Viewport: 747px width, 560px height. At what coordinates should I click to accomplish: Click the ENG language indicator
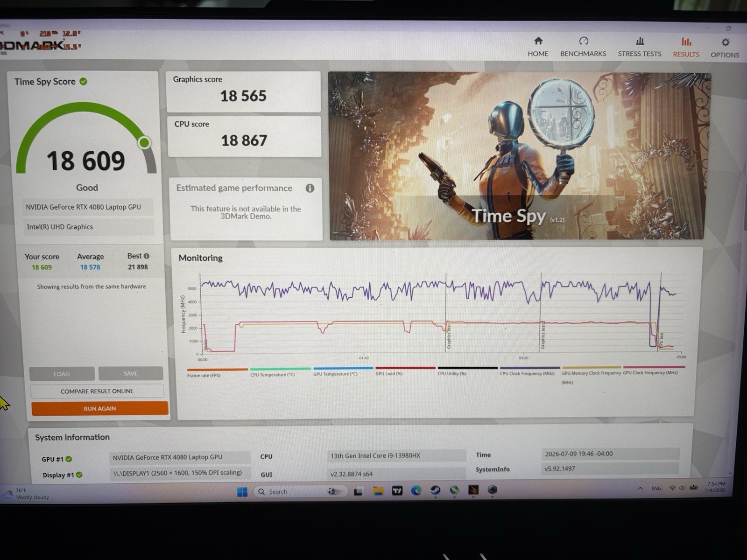(x=656, y=488)
